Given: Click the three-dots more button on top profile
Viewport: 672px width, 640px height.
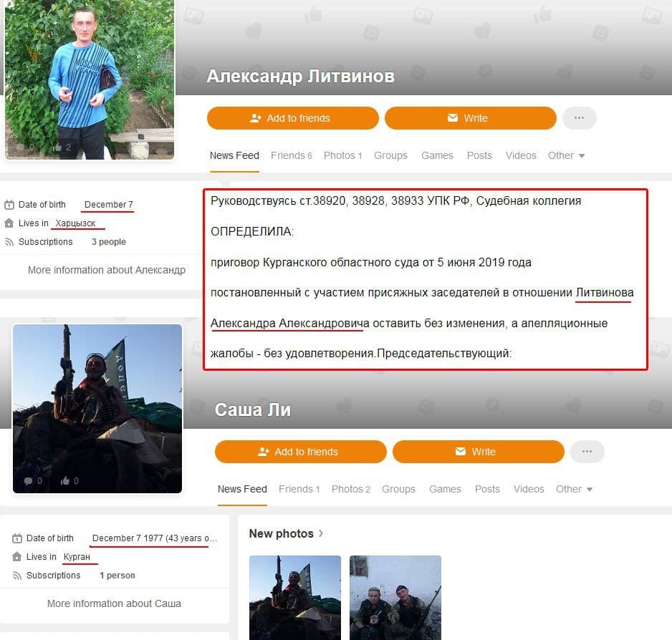Looking at the screenshot, I should click(x=579, y=118).
